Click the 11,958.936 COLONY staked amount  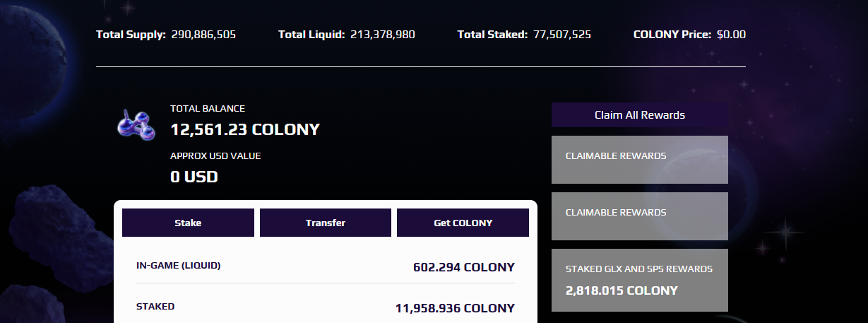(x=455, y=308)
